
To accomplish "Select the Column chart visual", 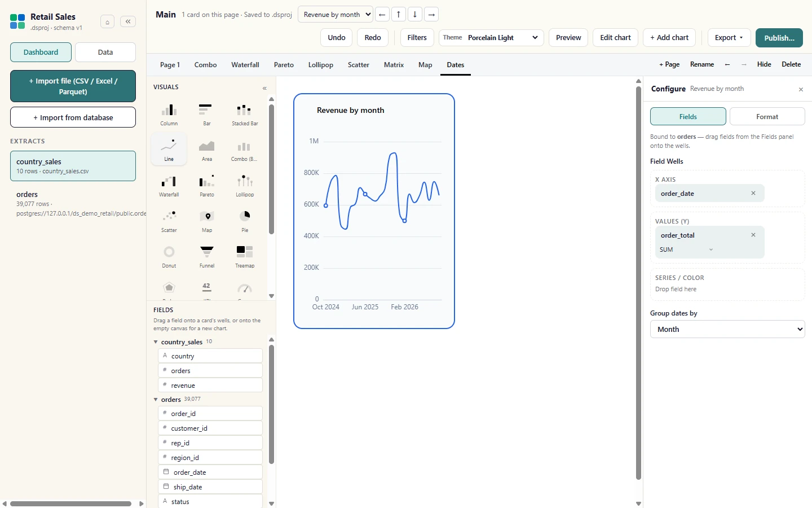I will (x=169, y=115).
